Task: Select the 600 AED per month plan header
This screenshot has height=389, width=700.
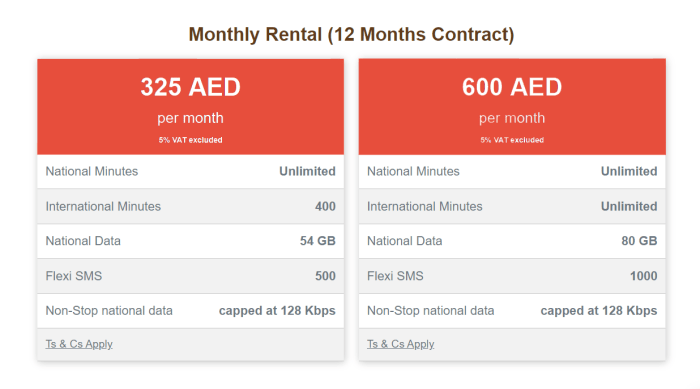Action: point(512,107)
